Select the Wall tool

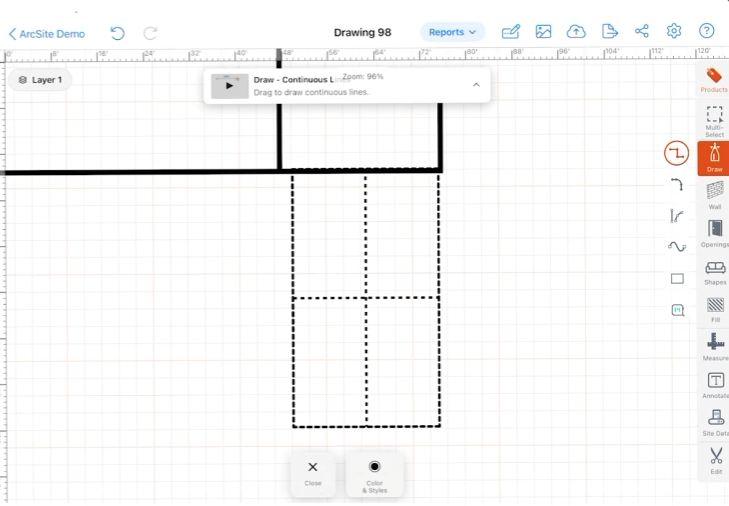[715, 195]
